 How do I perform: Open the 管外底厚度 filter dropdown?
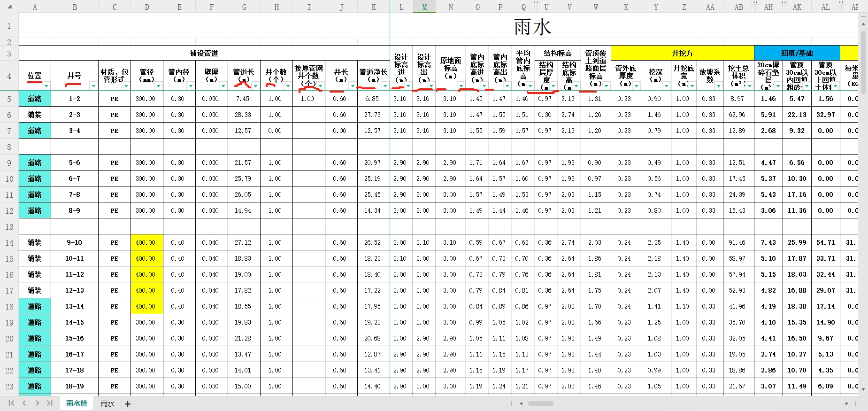tap(636, 85)
